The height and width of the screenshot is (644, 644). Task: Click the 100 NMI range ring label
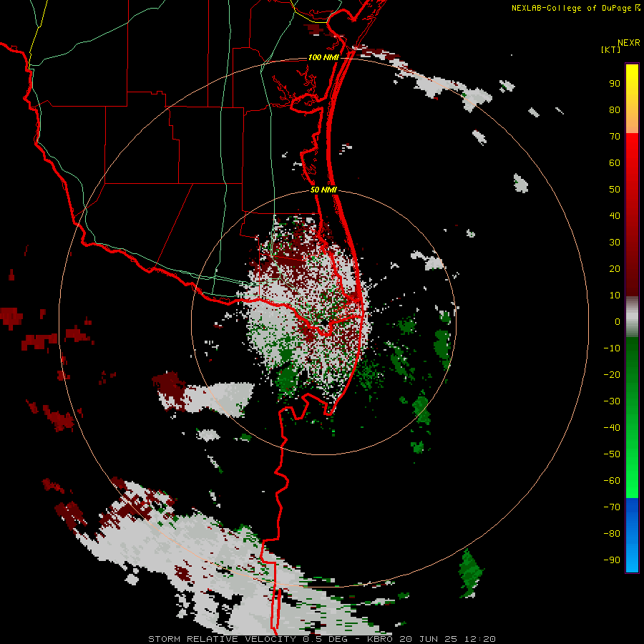click(x=323, y=57)
